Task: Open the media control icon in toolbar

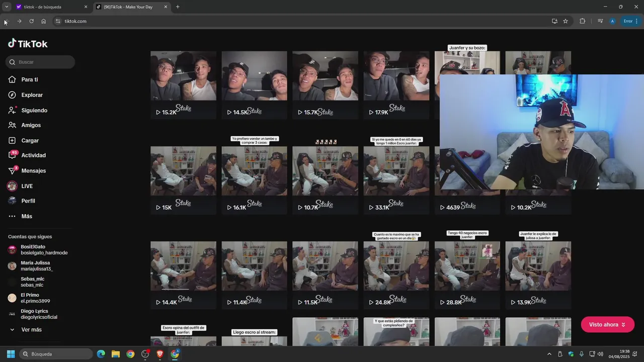Action: (600, 21)
